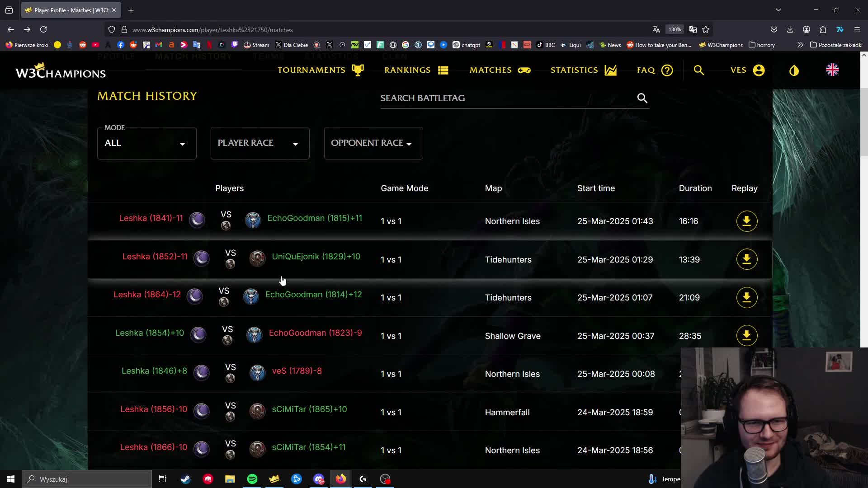
Task: Open horrory bookmarks folder
Action: coord(762,45)
